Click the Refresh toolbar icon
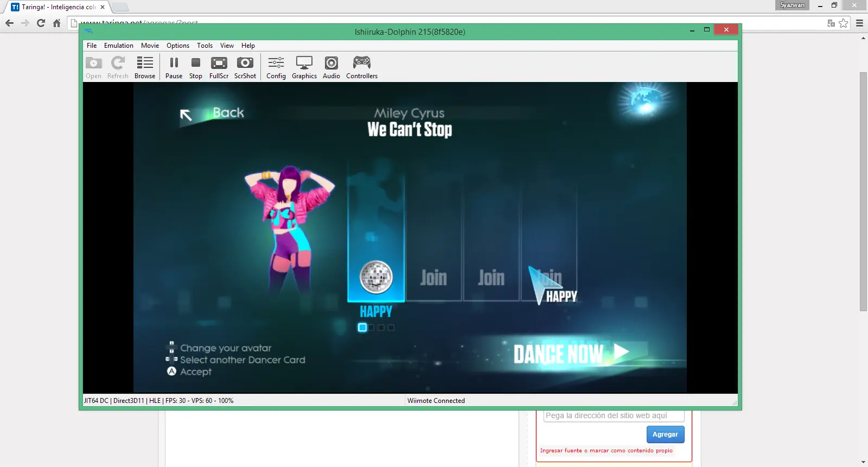 (x=118, y=68)
